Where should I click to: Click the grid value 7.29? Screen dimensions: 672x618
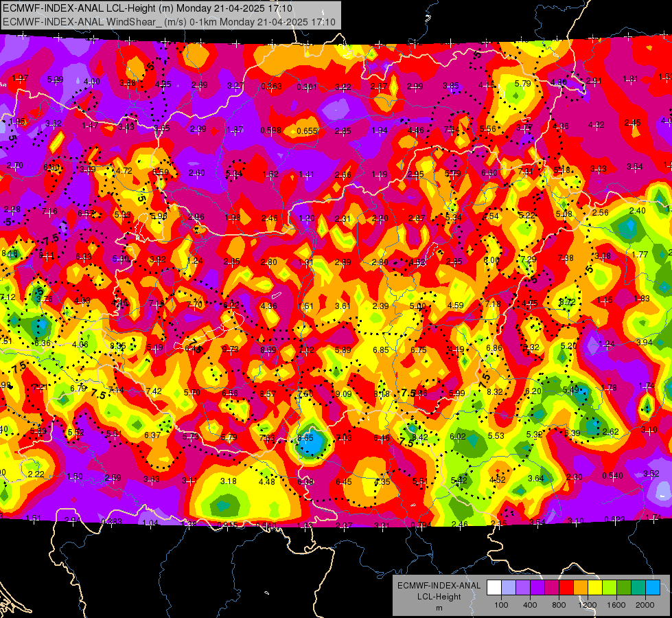[x=528, y=260]
